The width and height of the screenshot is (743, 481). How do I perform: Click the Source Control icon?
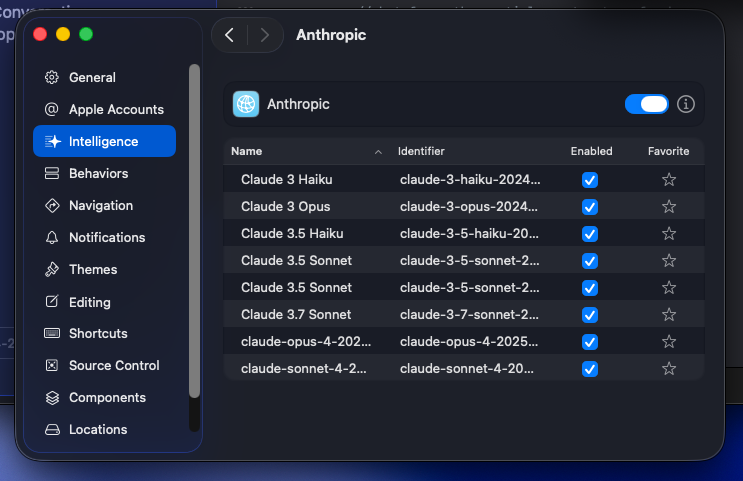(x=52, y=365)
